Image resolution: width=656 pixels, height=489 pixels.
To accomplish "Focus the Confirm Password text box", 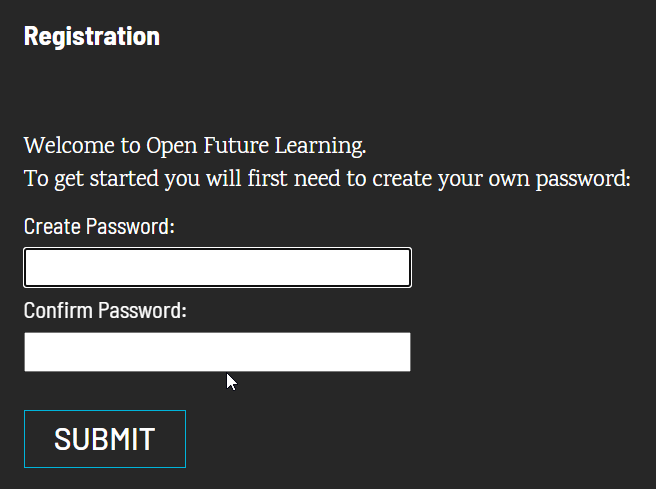I will 217,352.
